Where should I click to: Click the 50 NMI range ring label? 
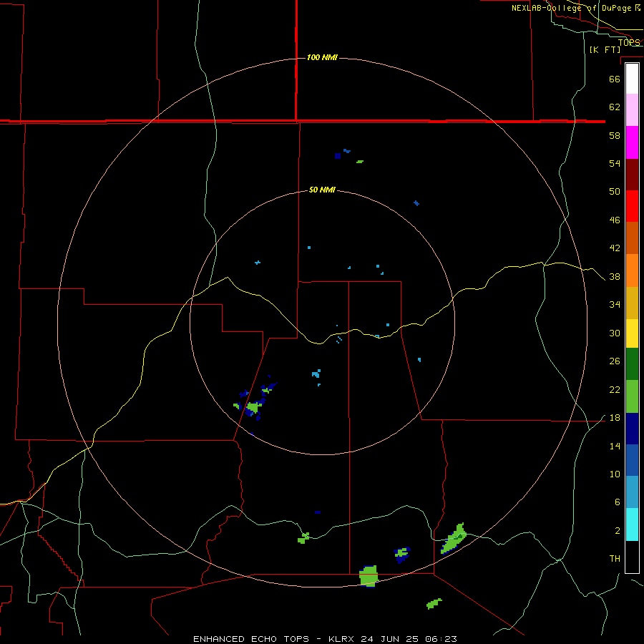tap(322, 190)
